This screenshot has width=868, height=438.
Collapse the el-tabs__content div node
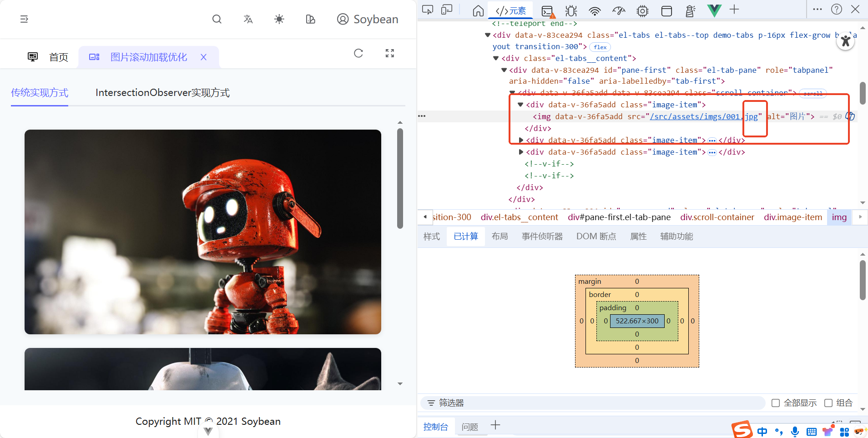point(496,58)
